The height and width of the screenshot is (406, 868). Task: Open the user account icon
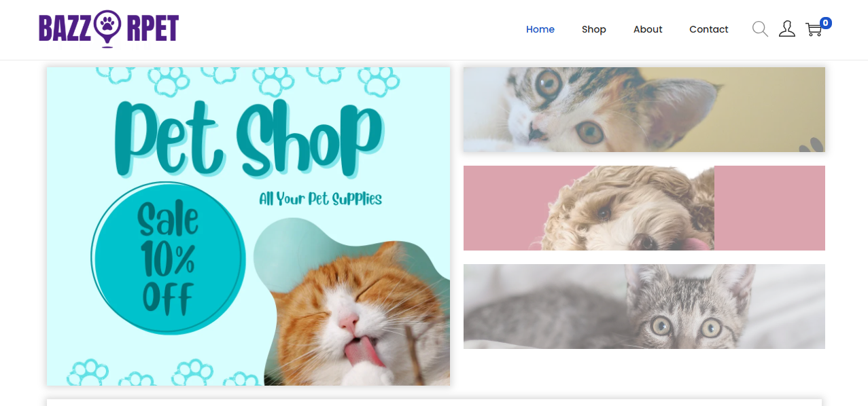(x=786, y=29)
